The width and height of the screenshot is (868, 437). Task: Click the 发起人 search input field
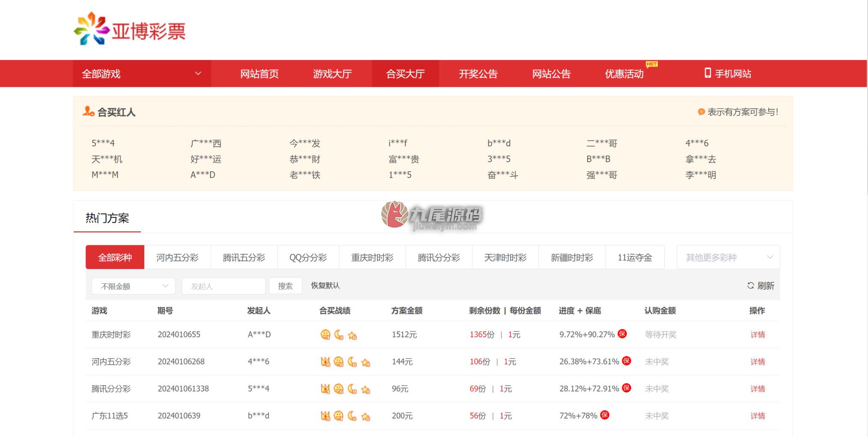tap(223, 286)
